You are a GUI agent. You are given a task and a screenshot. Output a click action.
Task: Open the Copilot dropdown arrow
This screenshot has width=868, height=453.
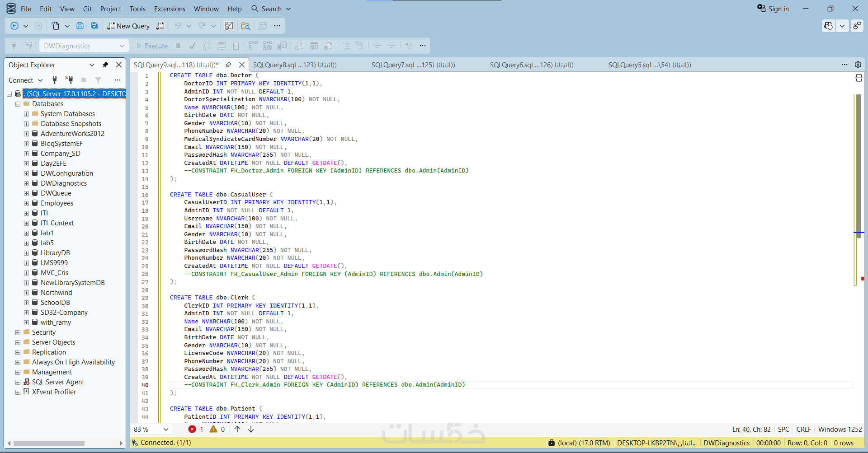coord(842,26)
